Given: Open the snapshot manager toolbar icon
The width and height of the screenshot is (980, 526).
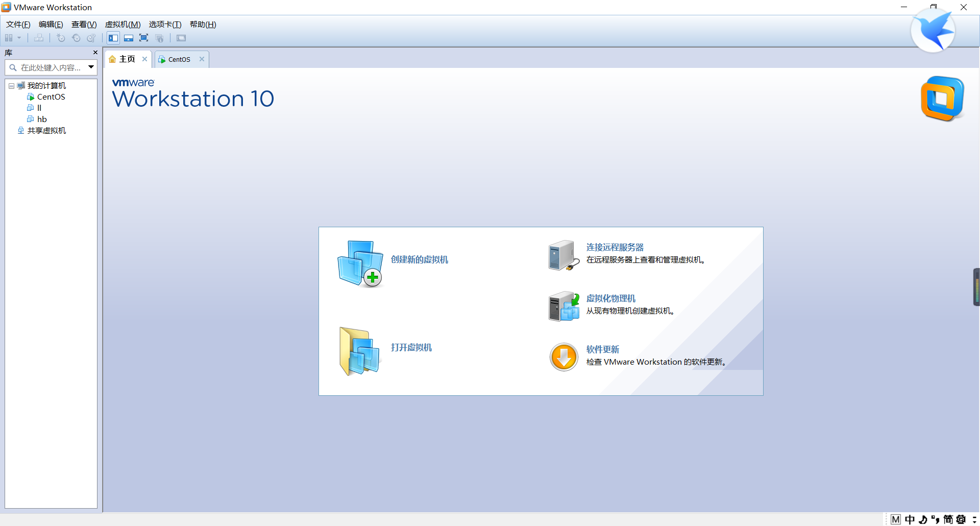Looking at the screenshot, I should click(91, 38).
